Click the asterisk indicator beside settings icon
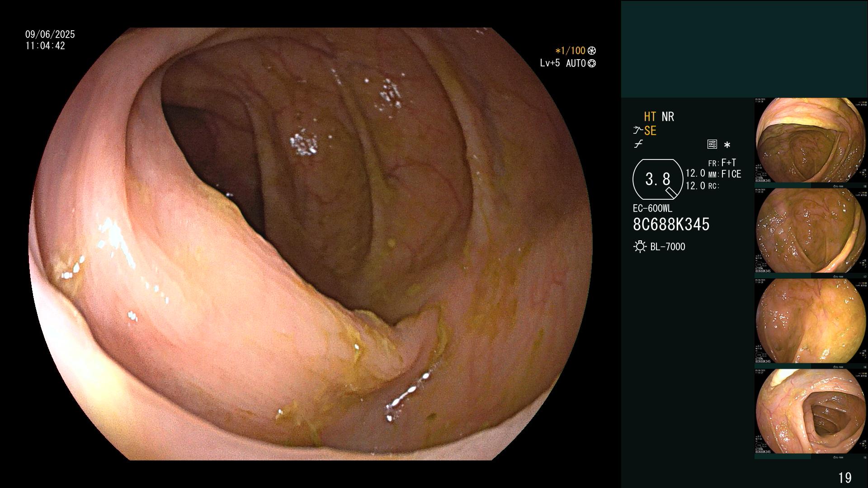Viewport: 868px width, 488px height. pos(727,145)
